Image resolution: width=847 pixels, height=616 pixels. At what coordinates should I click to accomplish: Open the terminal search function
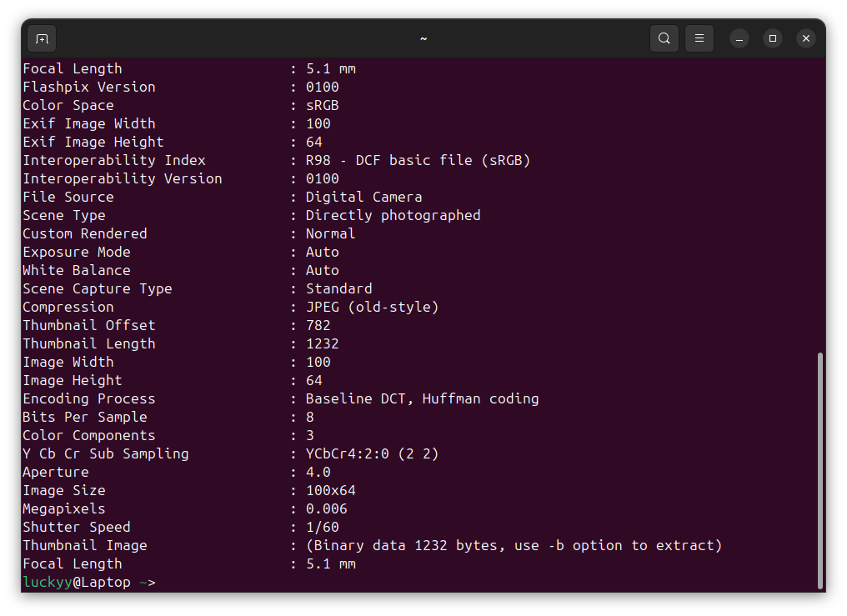tap(664, 38)
